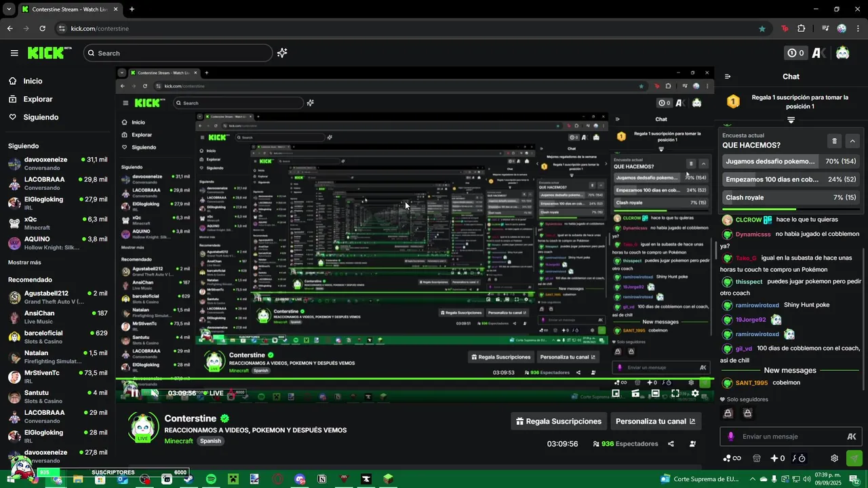Image resolution: width=868 pixels, height=488 pixels.
Task: Show hidden system tray icons
Action: pos(752,479)
